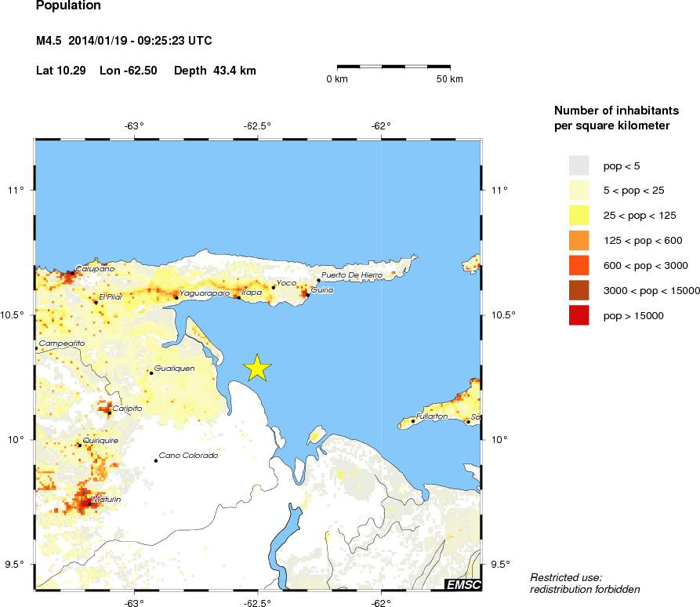The width and height of the screenshot is (700, 607).
Task: Select the Guariquen city marker dot
Action: pyautogui.click(x=151, y=373)
